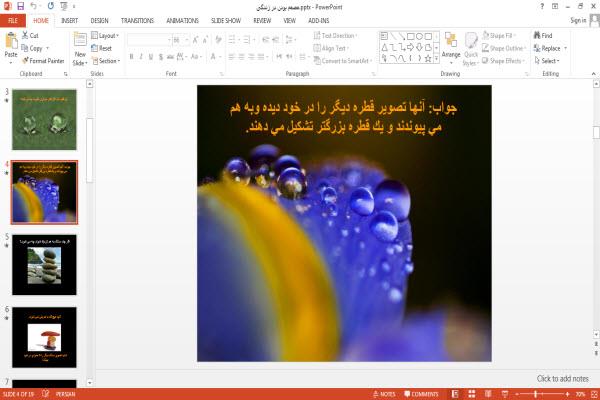This screenshot has height=400, width=600.
Task: Open Quick Styles gallery
Action: pyautogui.click(x=471, y=49)
